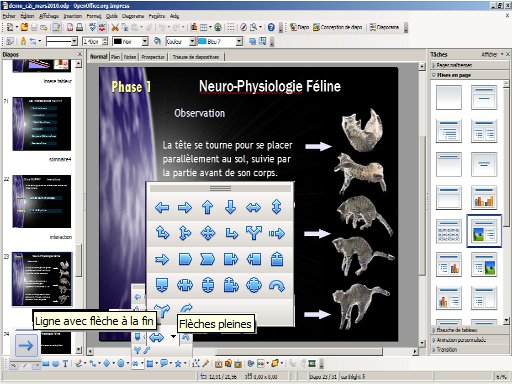Open the Noir line color dropdown
The image size is (512, 384).
pyautogui.click(x=145, y=41)
